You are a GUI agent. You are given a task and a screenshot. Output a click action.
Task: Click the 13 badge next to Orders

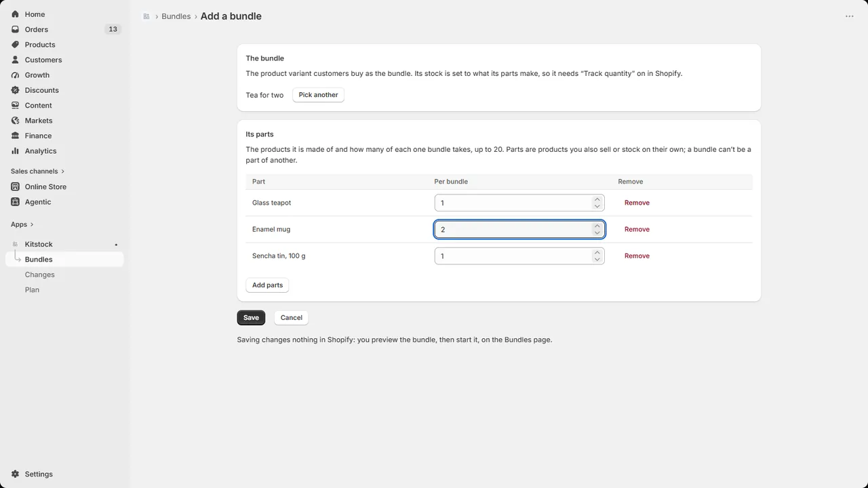113,29
